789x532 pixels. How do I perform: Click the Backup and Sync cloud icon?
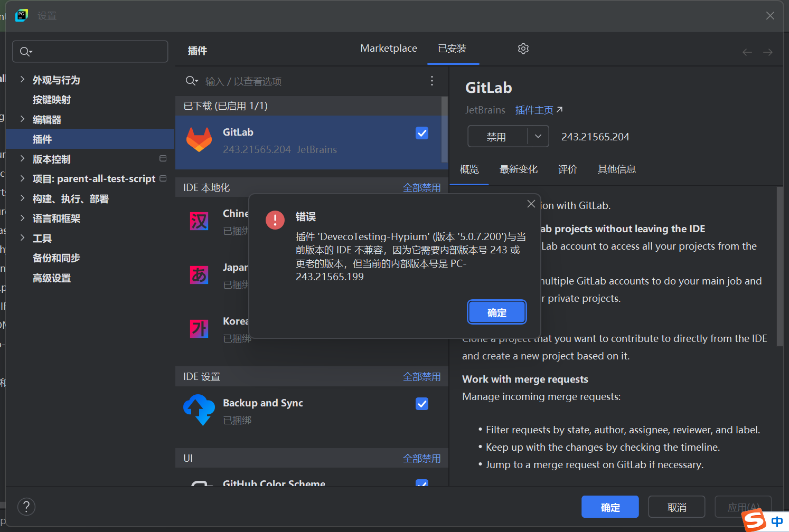(199, 410)
